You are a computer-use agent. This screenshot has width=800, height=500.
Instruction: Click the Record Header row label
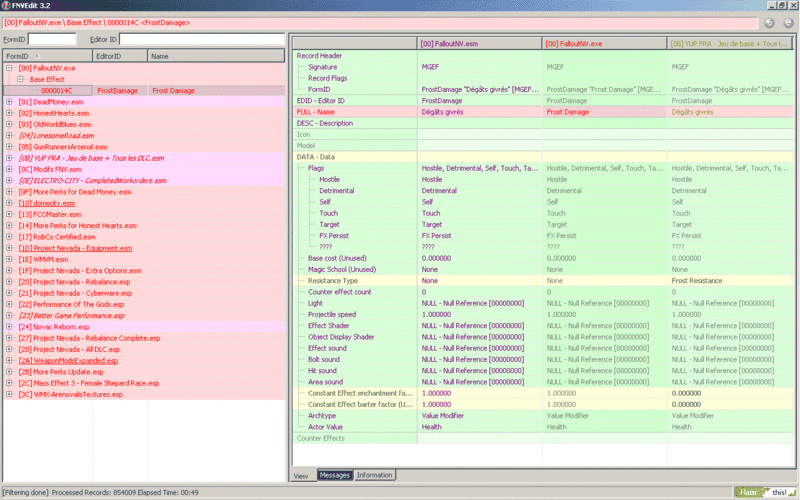click(319, 56)
